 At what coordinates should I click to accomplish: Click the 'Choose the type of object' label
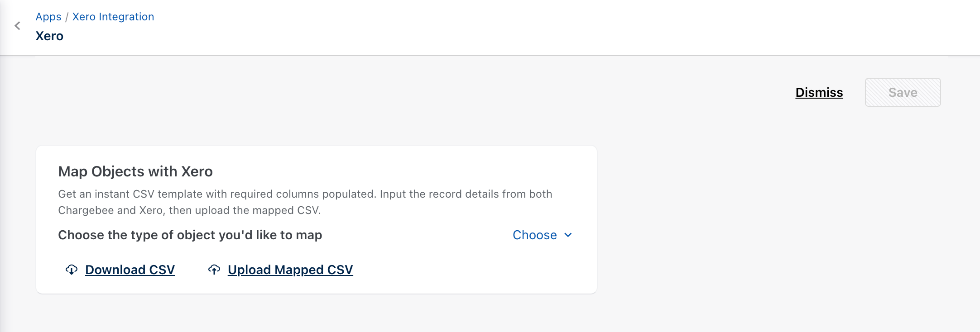190,235
